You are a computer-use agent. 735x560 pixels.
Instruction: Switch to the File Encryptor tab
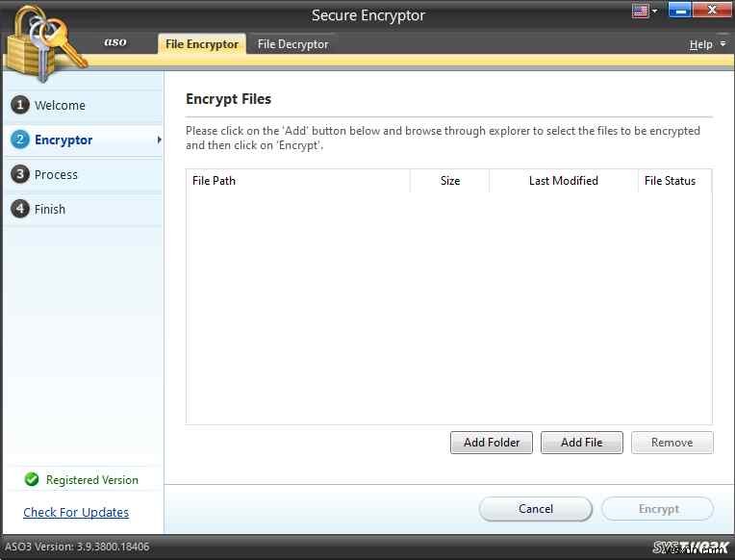click(x=202, y=44)
